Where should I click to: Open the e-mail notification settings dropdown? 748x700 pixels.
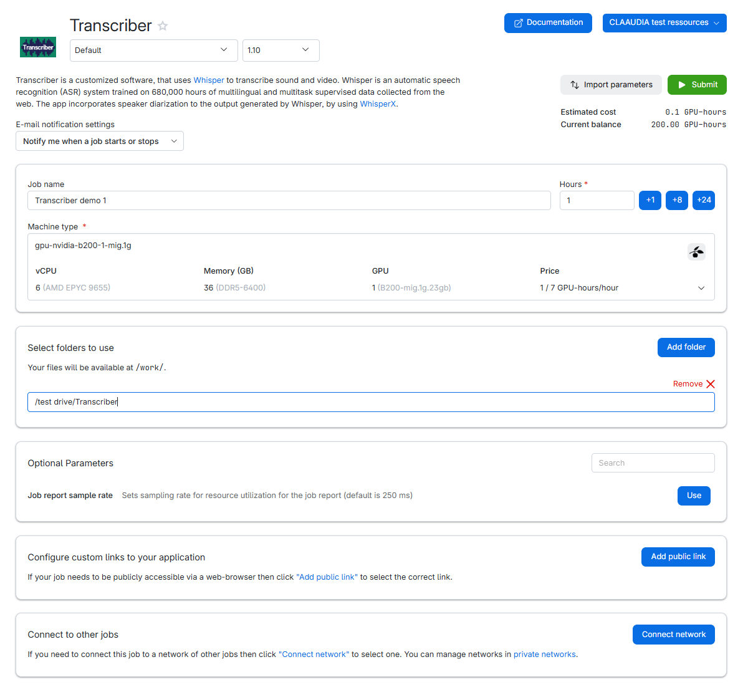pos(100,141)
